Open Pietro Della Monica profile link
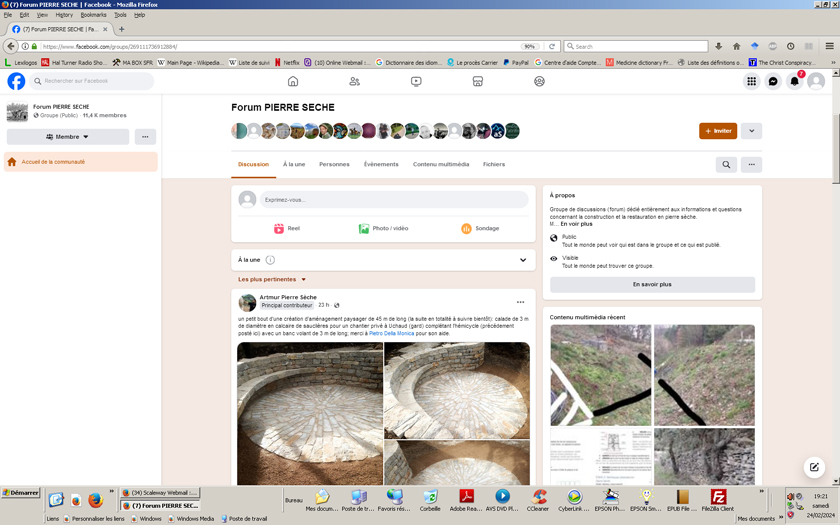 392,333
